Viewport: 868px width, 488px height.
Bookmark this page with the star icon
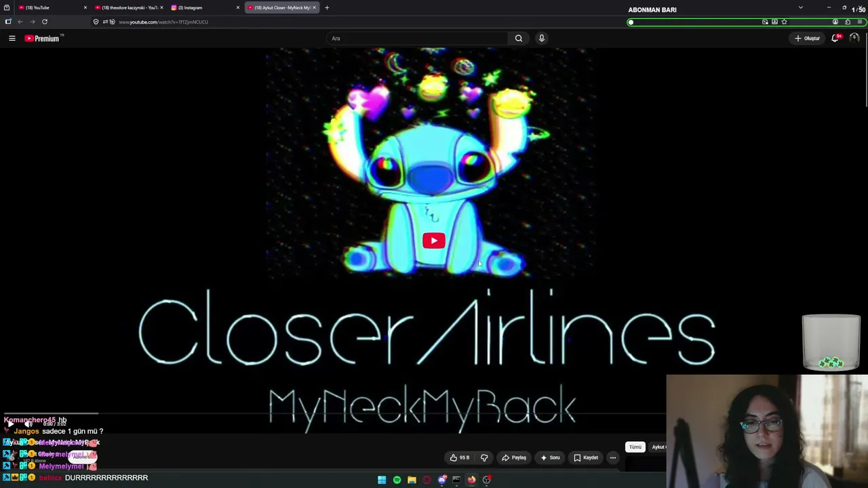tap(784, 22)
